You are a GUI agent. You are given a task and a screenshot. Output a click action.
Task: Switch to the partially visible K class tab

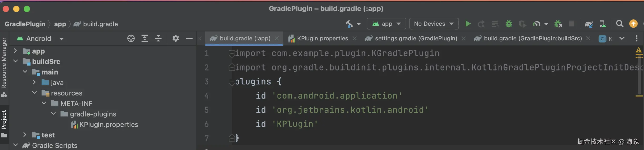[606, 39]
